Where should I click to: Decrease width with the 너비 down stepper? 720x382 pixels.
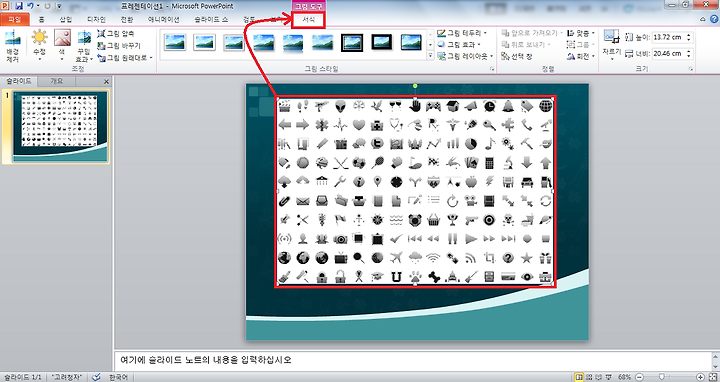[x=689, y=57]
